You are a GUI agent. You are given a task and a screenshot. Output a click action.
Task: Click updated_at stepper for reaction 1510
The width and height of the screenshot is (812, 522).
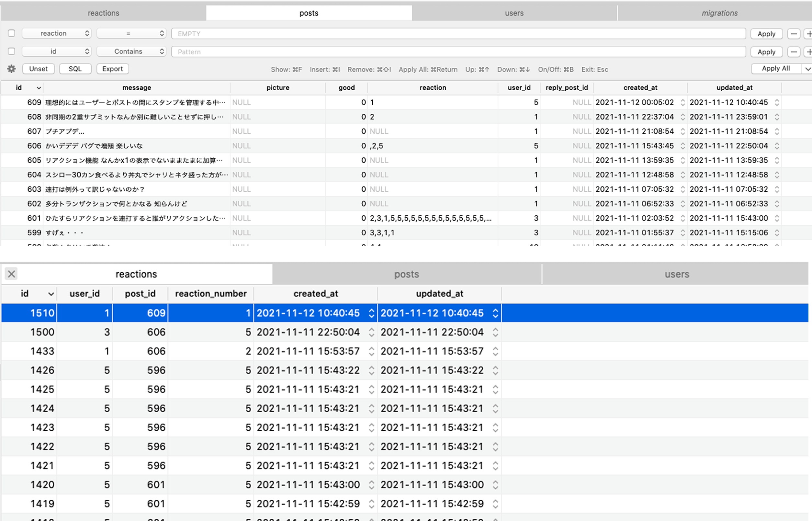tap(495, 313)
